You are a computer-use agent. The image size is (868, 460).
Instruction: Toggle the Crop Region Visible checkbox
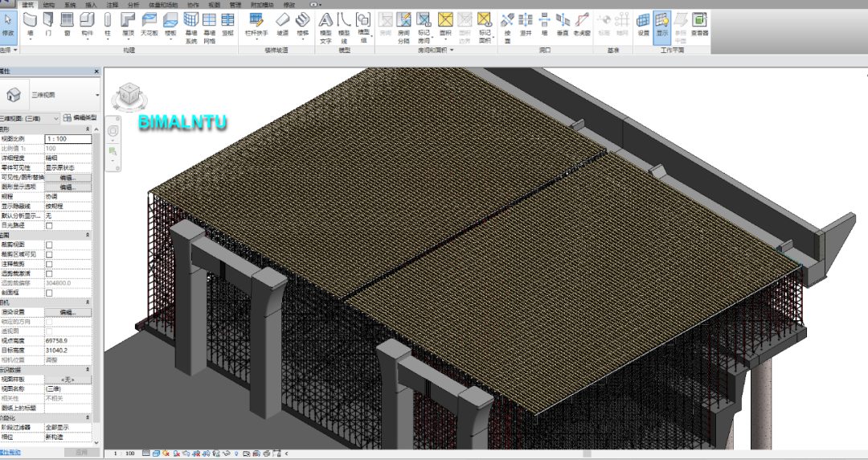coord(49,254)
